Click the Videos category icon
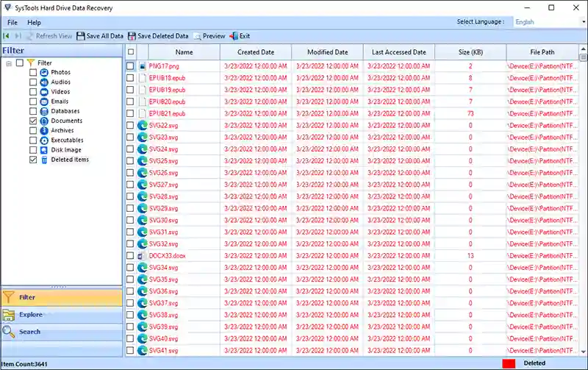Screen dimensions: 588x370 click(44, 92)
